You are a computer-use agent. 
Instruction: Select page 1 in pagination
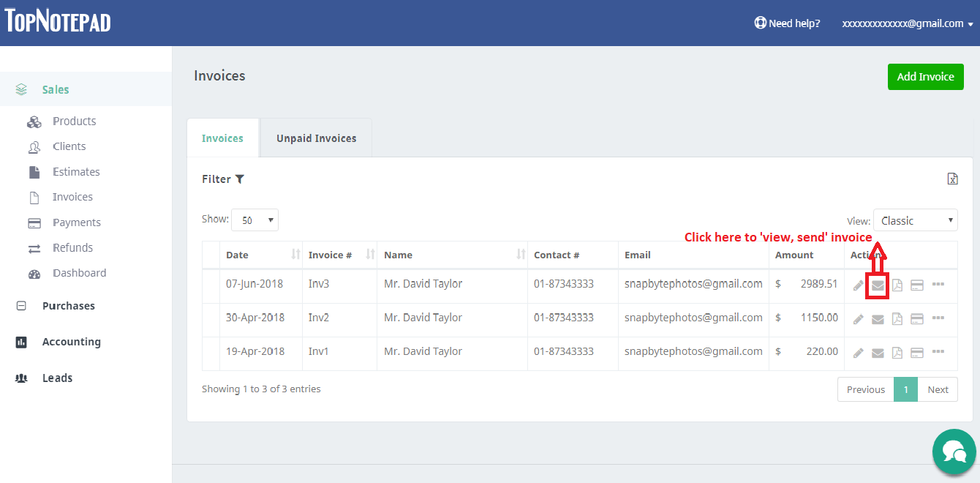coord(905,389)
